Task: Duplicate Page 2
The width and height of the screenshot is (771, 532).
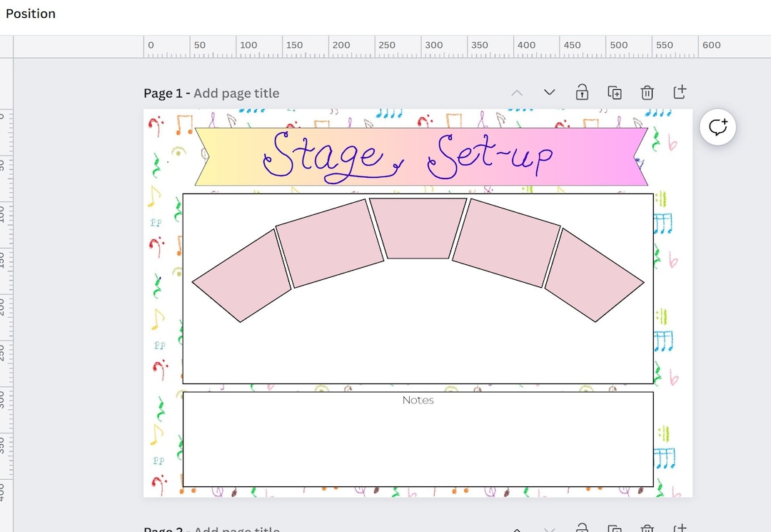Action: [615, 529]
